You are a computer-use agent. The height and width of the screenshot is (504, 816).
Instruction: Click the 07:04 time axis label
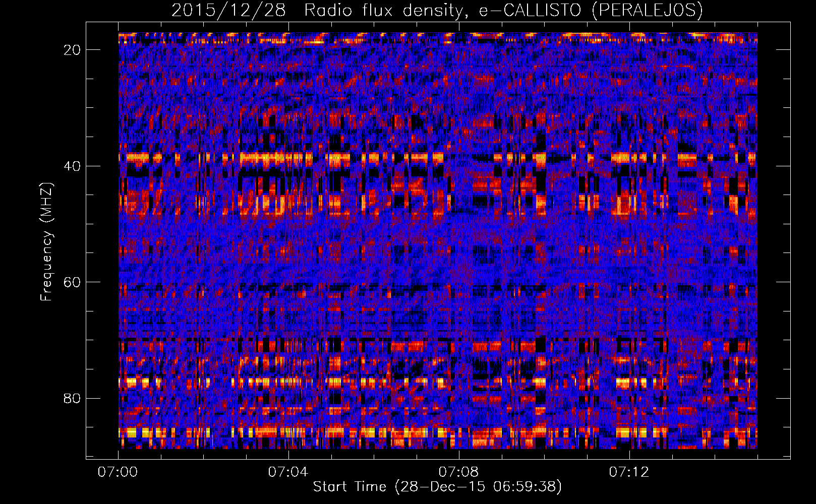(288, 472)
